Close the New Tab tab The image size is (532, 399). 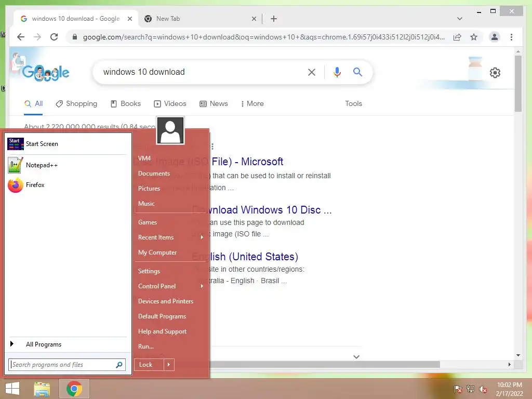pos(254,19)
